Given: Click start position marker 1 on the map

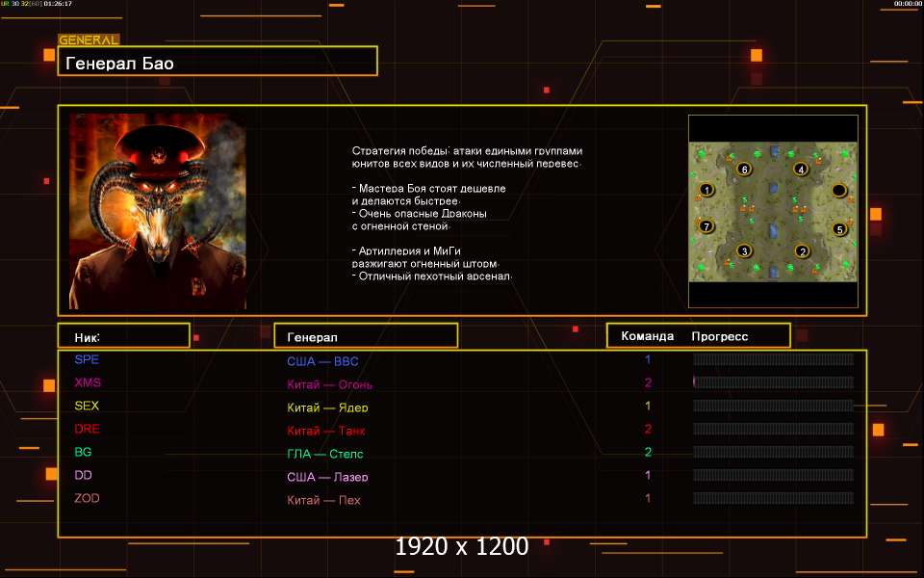Looking at the screenshot, I should tap(706, 190).
